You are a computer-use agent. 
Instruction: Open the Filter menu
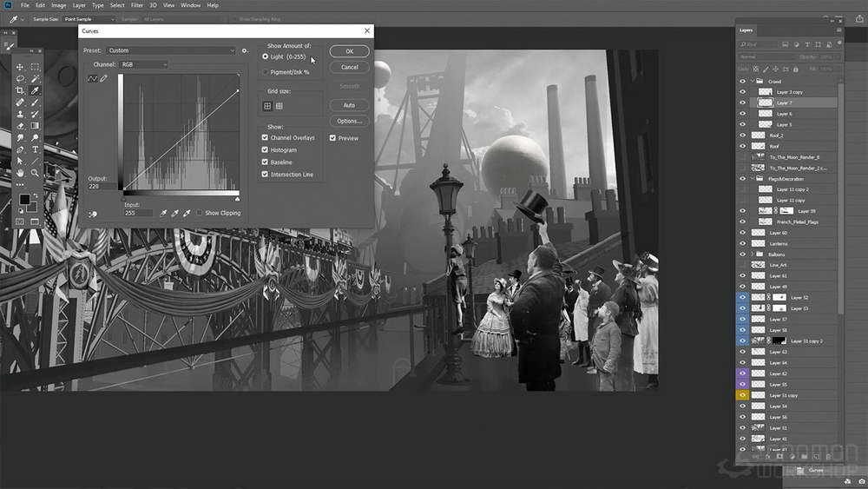137,5
